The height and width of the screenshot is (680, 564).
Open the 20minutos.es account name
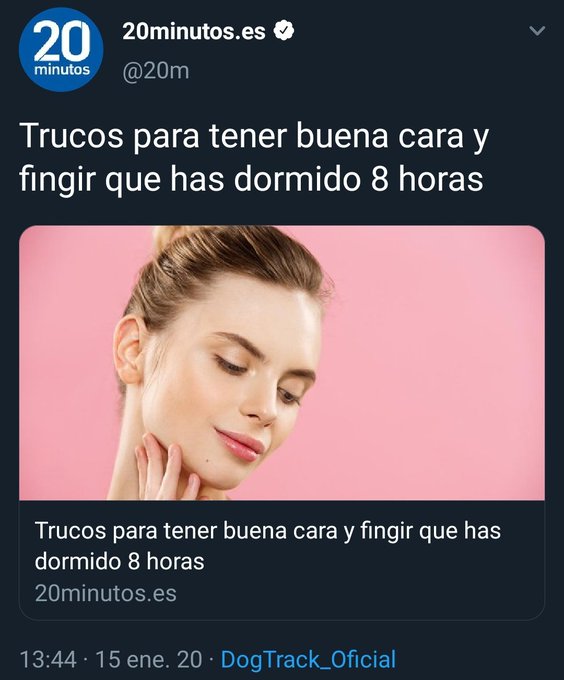[x=194, y=31]
